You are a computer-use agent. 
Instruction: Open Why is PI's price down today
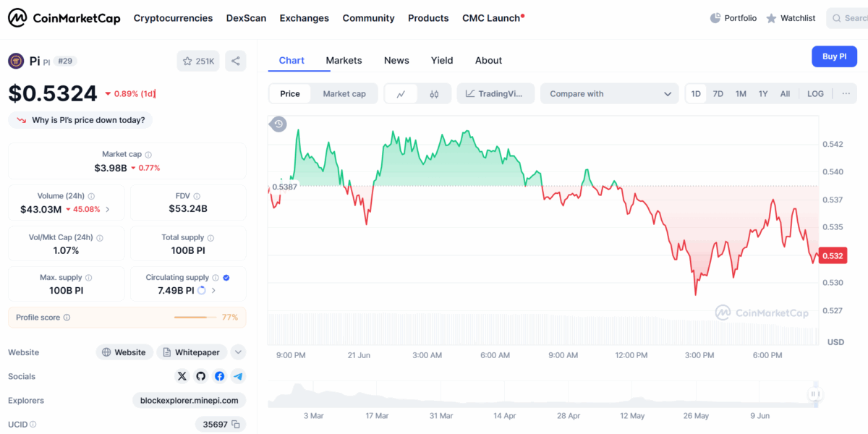(80, 120)
